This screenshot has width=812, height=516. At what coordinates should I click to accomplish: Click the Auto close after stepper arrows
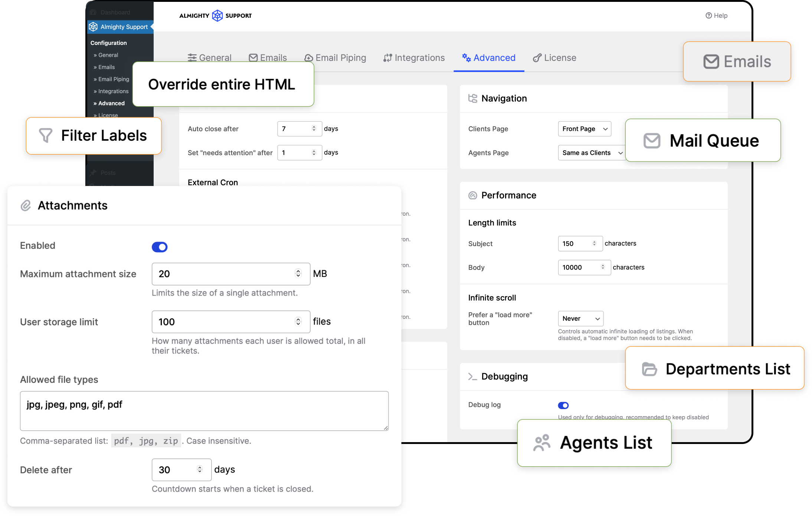pyautogui.click(x=314, y=128)
